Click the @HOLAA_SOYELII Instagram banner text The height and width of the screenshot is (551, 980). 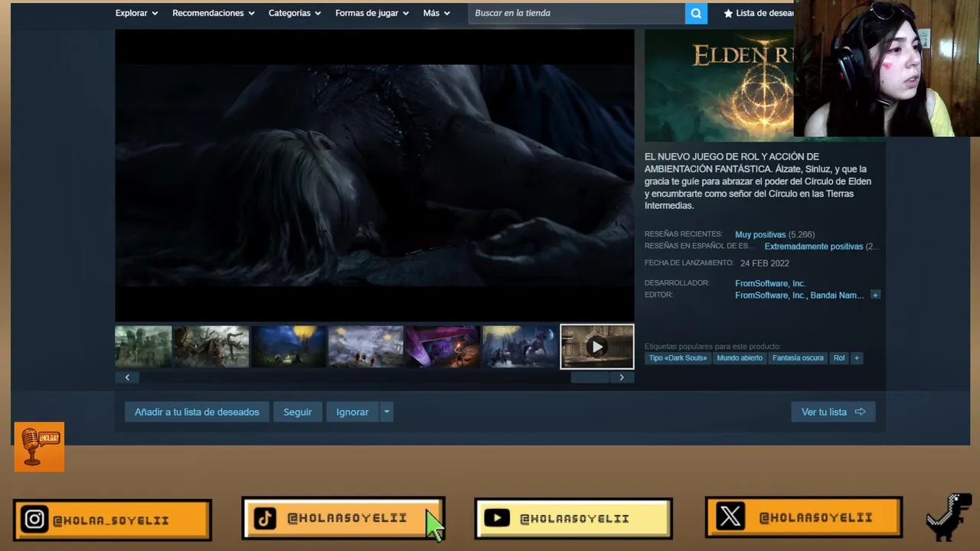pos(111,520)
